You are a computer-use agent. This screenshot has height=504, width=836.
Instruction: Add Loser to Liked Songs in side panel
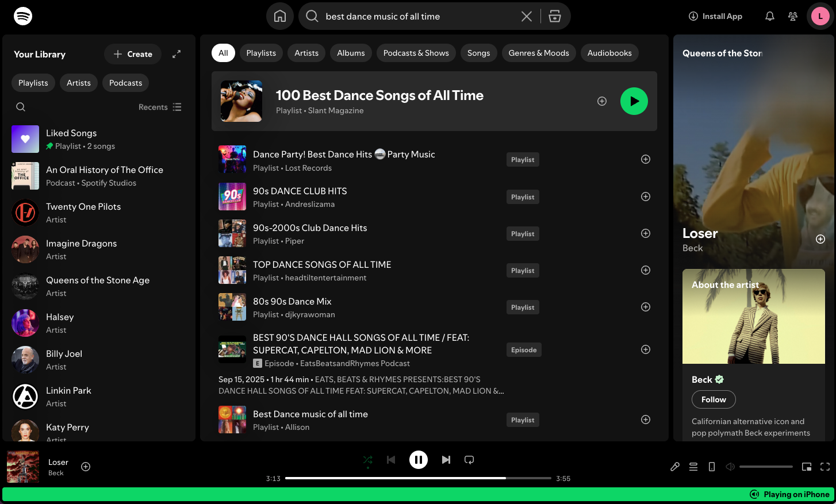click(x=820, y=239)
